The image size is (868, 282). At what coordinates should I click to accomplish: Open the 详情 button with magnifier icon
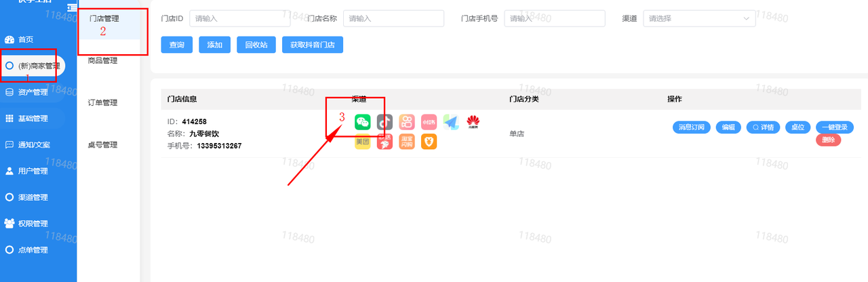(x=764, y=127)
